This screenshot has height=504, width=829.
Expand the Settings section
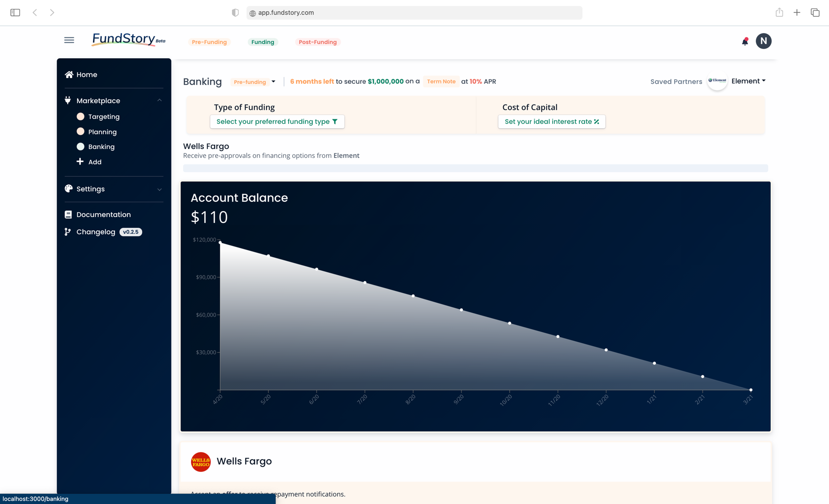click(159, 189)
